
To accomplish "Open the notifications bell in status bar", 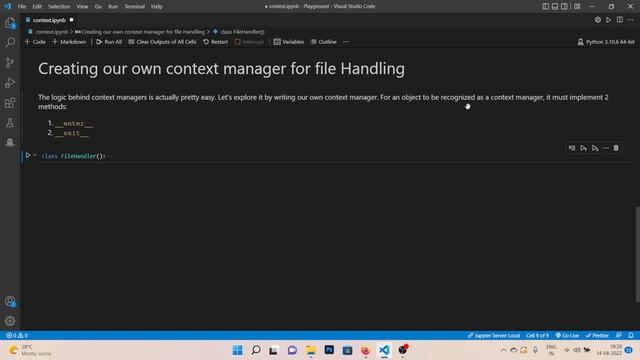I will click(631, 336).
